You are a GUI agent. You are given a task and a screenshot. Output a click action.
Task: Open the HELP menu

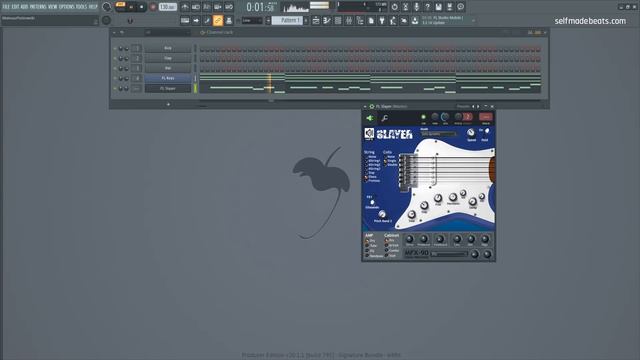point(93,7)
